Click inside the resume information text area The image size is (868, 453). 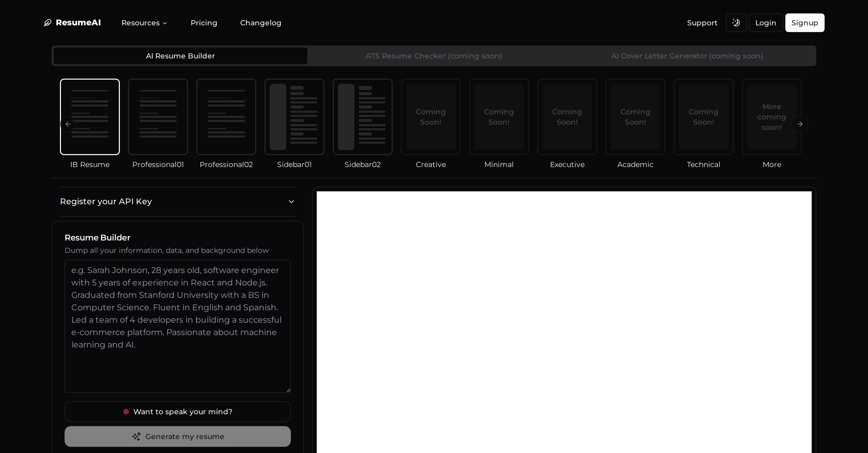coord(177,326)
